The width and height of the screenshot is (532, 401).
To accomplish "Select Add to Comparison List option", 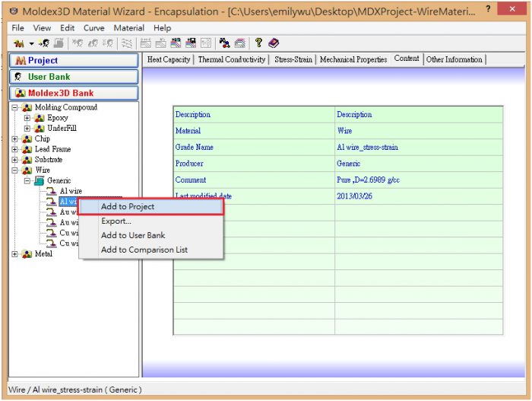I will [144, 250].
